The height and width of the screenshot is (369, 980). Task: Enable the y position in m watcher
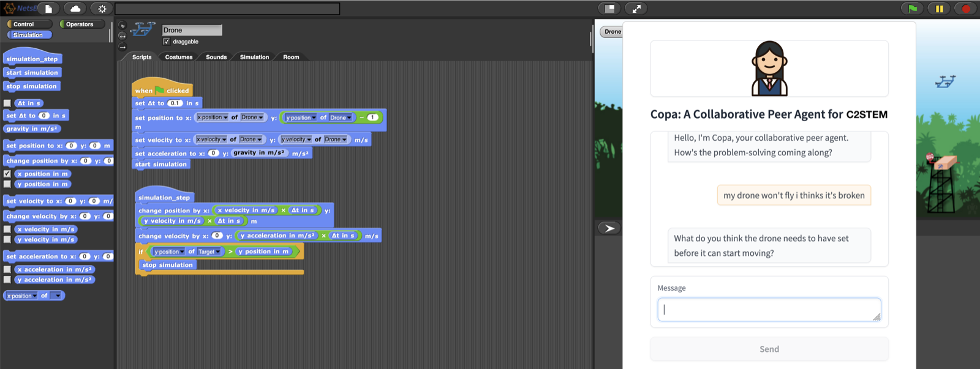(7, 184)
